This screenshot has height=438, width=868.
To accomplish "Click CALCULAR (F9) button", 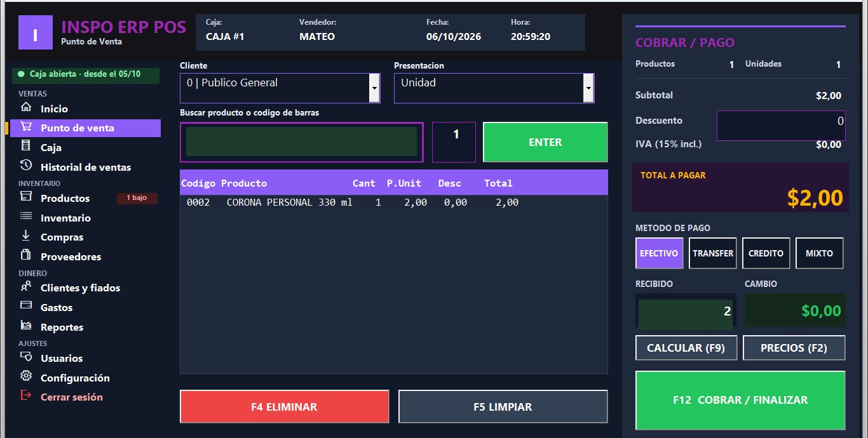I will [686, 348].
